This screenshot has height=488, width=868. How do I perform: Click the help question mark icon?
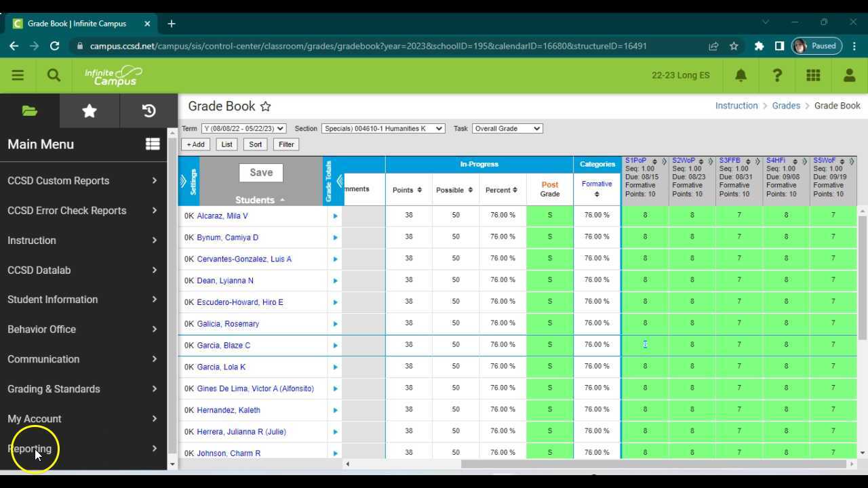point(777,75)
